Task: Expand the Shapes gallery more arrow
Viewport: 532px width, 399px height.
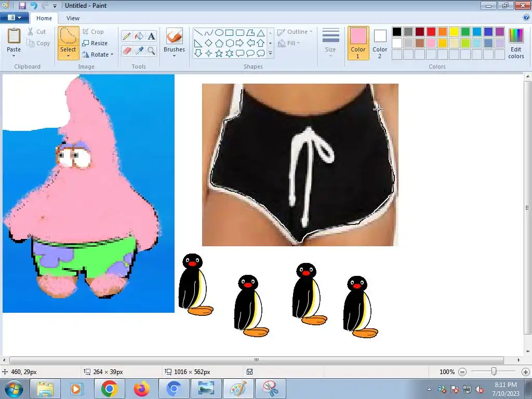Action: coord(270,54)
